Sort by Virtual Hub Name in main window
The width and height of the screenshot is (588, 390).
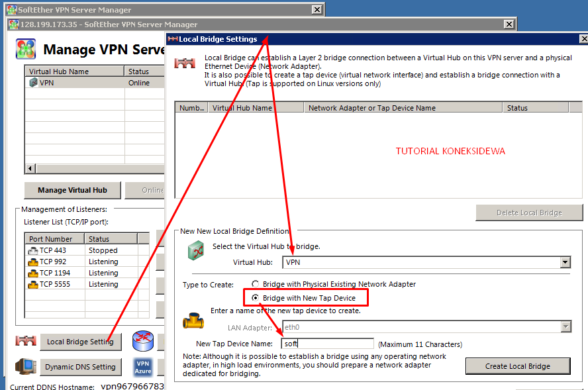(x=74, y=72)
